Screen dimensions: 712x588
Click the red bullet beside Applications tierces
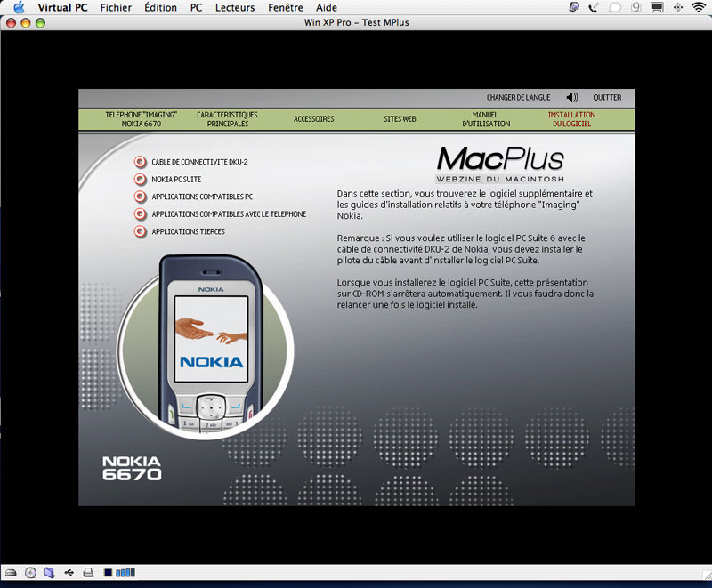point(140,231)
